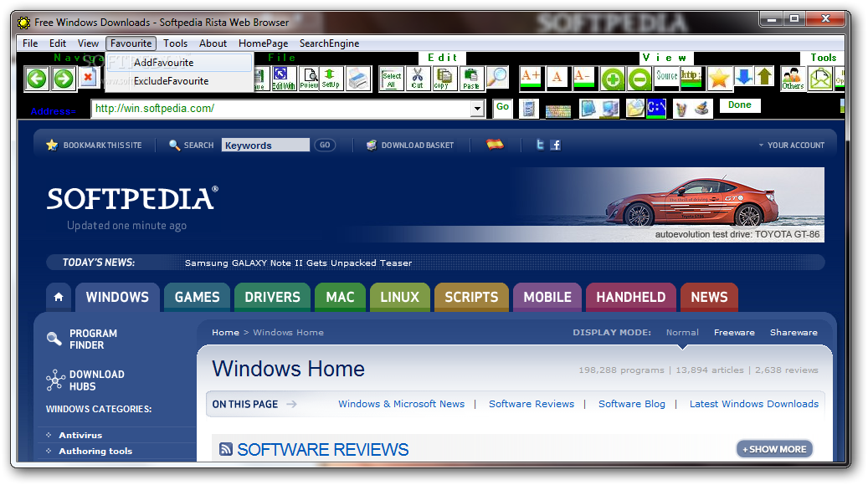Open the Others tool icon

point(793,79)
